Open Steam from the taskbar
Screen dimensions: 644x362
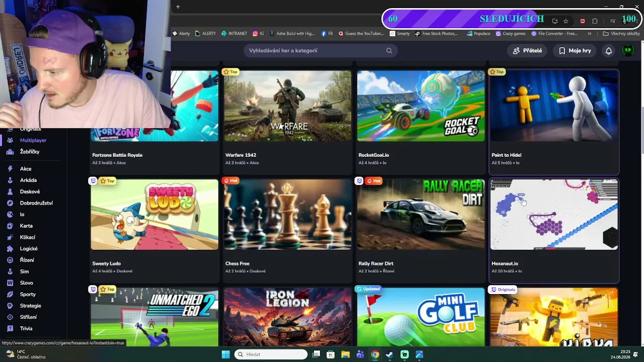tap(389, 354)
